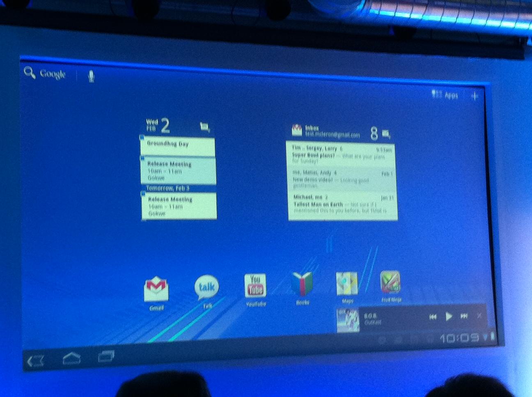Screen dimensions: 532x397
Task: Go to Home screen button
Action: click(71, 358)
